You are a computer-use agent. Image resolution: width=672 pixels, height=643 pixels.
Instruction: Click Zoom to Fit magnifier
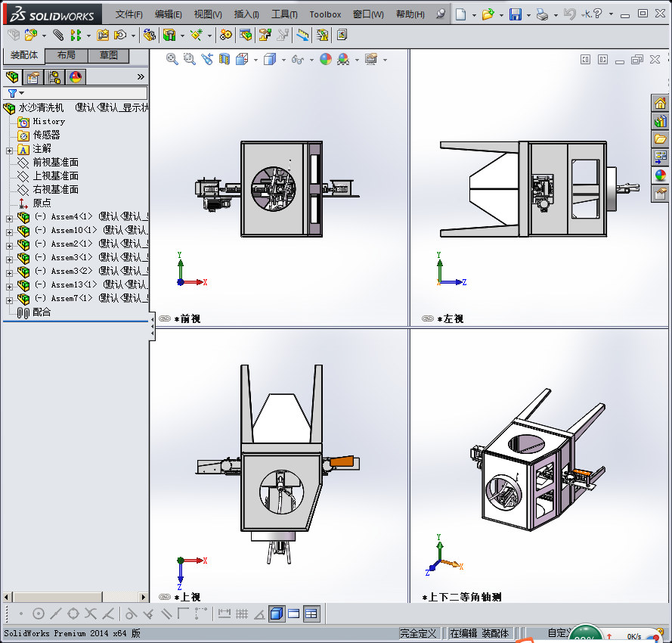(x=172, y=59)
